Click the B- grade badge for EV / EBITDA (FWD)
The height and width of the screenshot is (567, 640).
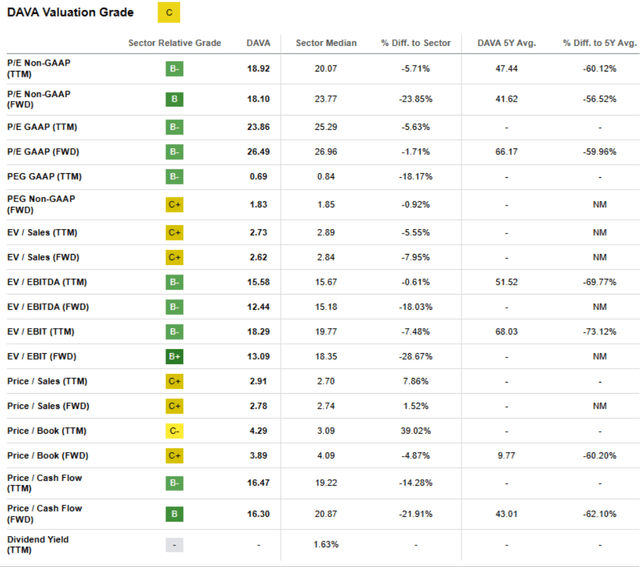click(x=174, y=307)
